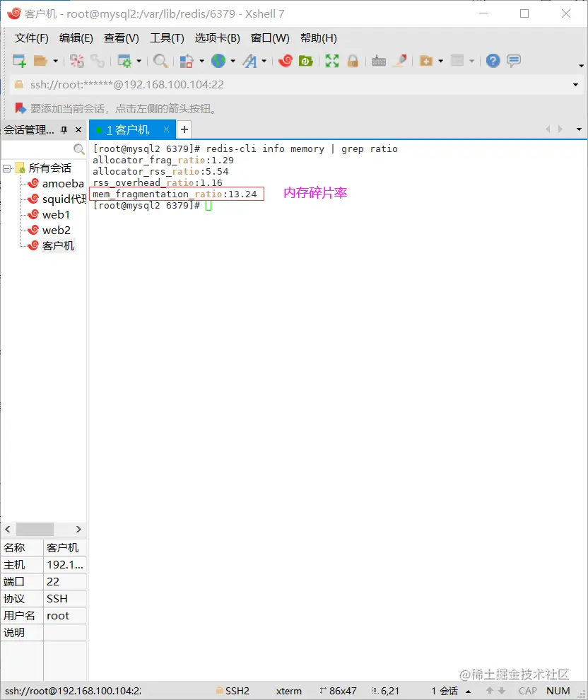Click the session search input field
The image size is (588, 700).
click(x=37, y=149)
